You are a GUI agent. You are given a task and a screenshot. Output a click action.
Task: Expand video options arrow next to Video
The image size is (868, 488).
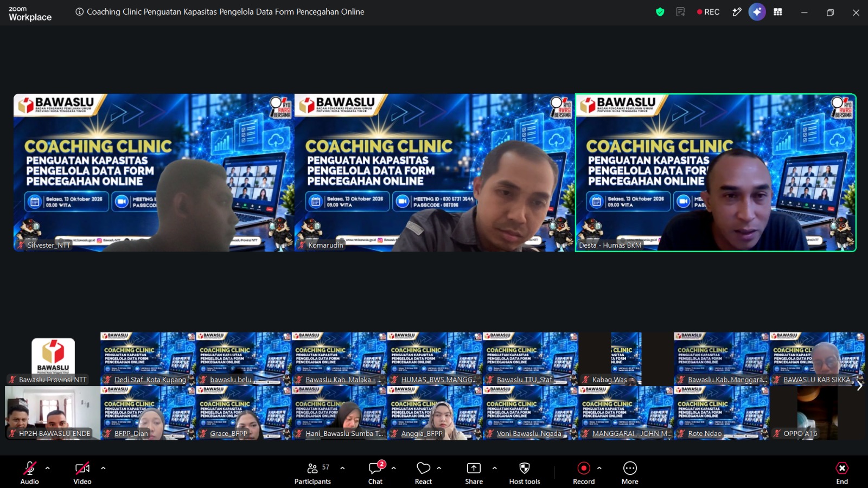(x=103, y=468)
